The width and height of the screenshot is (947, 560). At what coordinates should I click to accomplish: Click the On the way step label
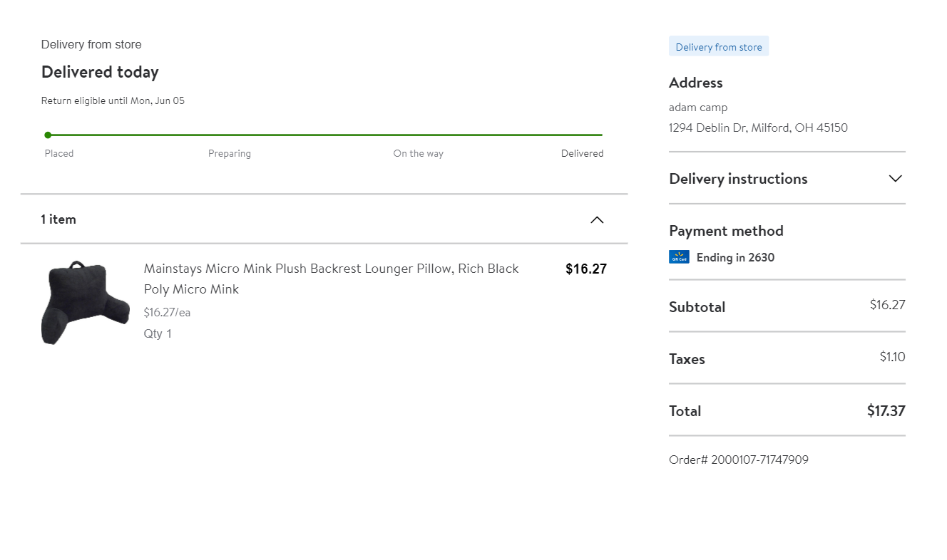click(x=418, y=153)
